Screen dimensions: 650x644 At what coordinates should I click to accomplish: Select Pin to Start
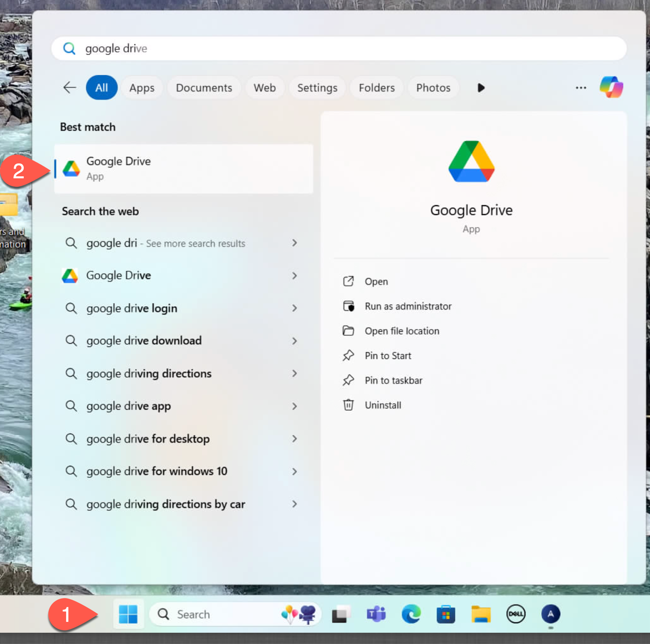388,356
